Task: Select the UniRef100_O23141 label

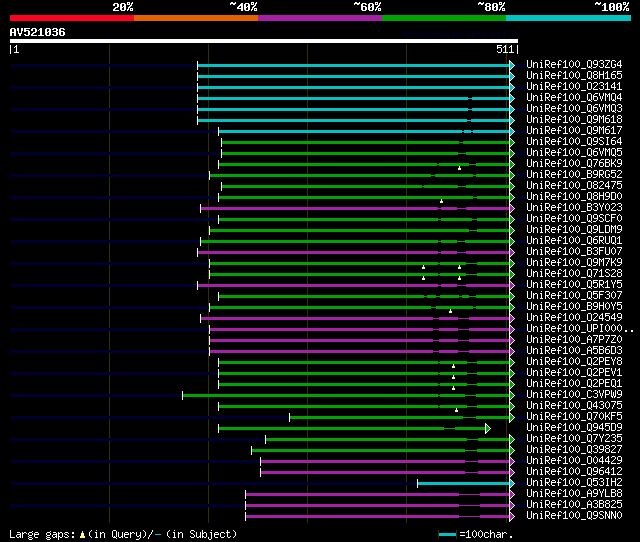Action: (574, 87)
